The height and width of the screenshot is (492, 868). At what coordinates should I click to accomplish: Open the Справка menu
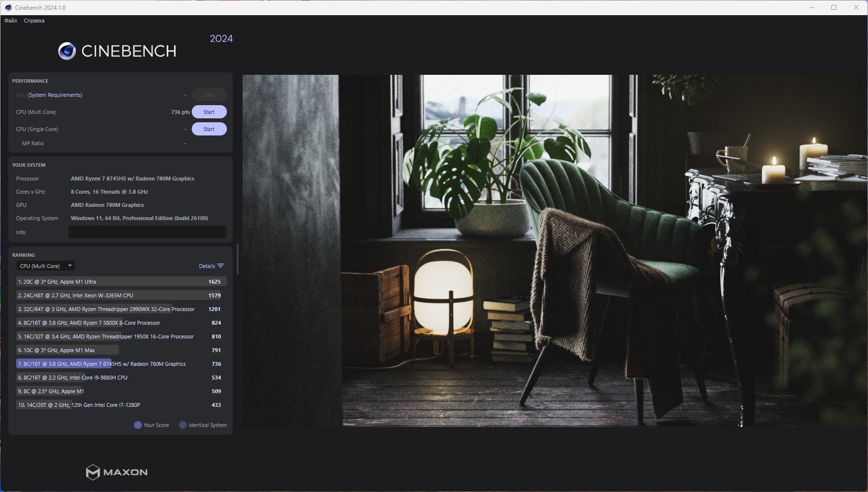tap(34, 21)
